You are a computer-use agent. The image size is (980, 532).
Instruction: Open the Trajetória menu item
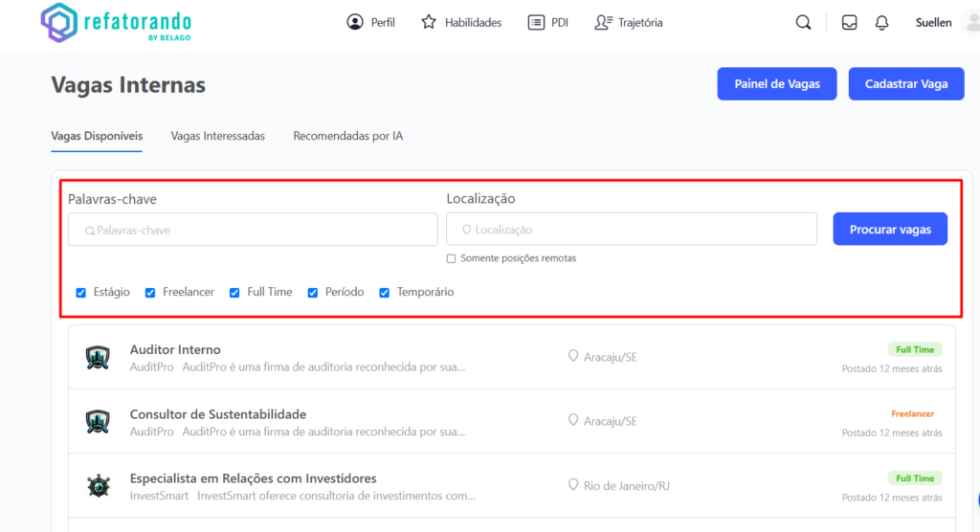628,23
